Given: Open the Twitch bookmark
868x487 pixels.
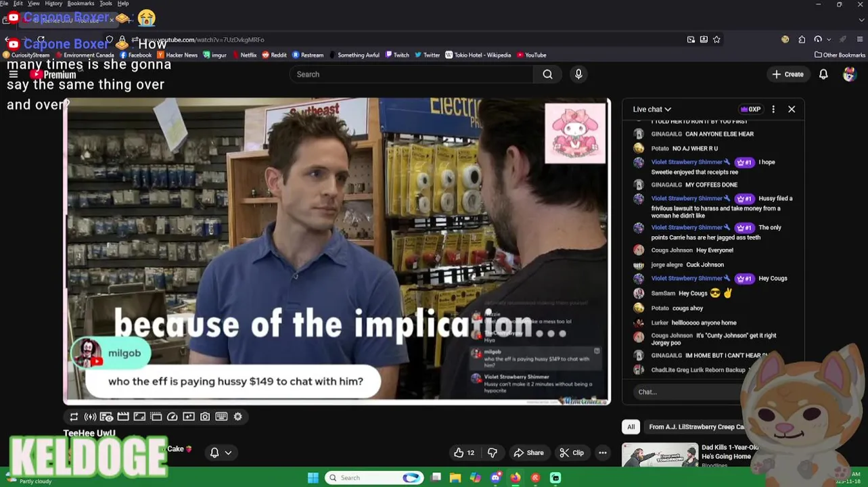Looking at the screenshot, I should tap(397, 55).
